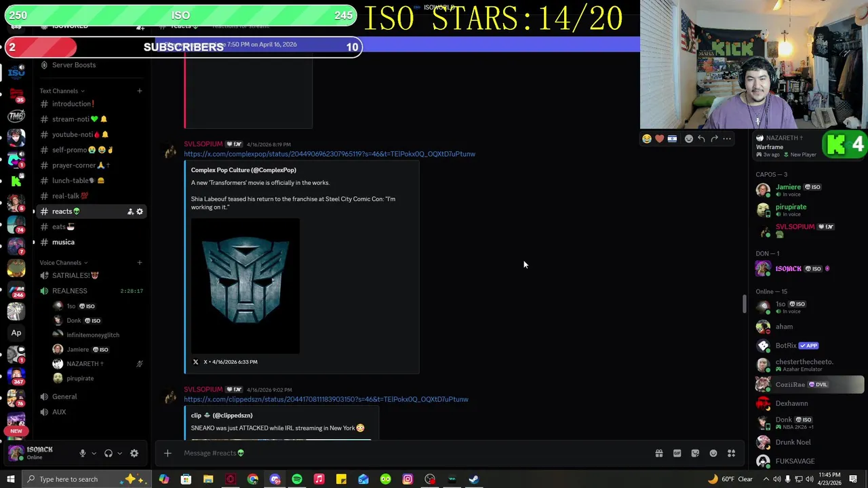Open the GIF picker icon
Screen dimensions: 868x488
click(677, 453)
